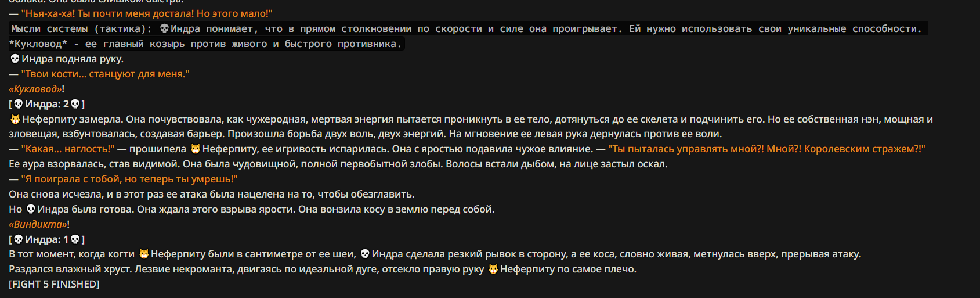The width and height of the screenshot is (980, 298).
Task: Click the skull before "Индра сделала резкий рывок"
Action: (x=365, y=254)
